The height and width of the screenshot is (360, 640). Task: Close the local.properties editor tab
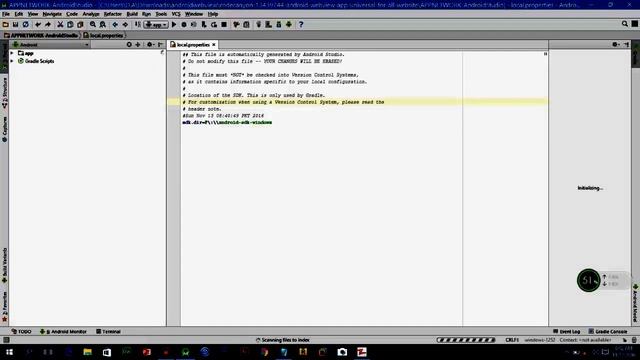213,44
